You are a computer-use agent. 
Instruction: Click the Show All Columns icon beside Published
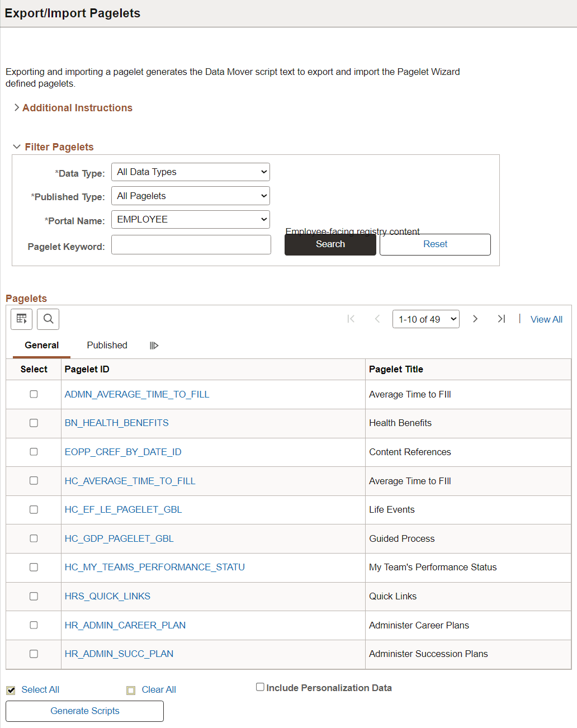pos(154,346)
